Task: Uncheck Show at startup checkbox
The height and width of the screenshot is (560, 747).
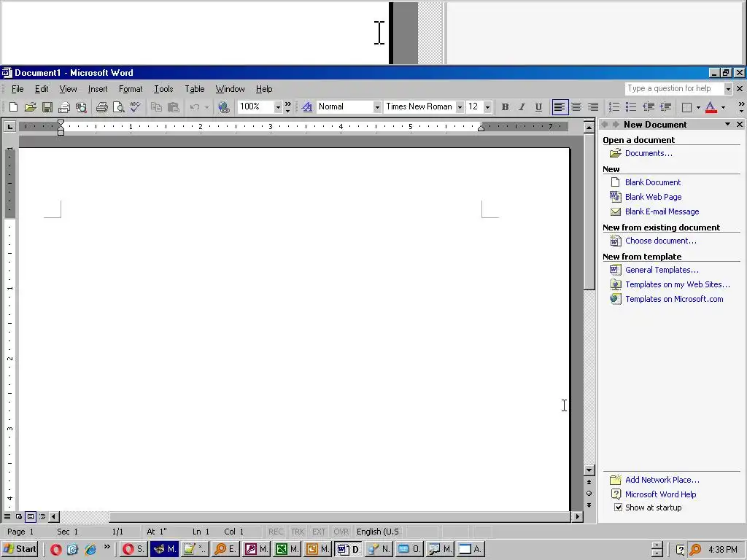Action: [618, 507]
